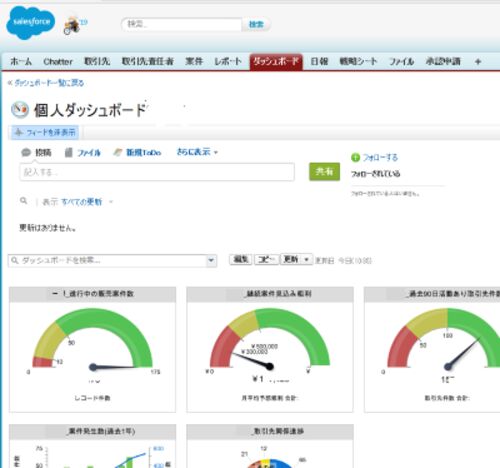Expand the さらに表示 dropdown
Viewport: 500px width, 468px height.
pos(197,152)
